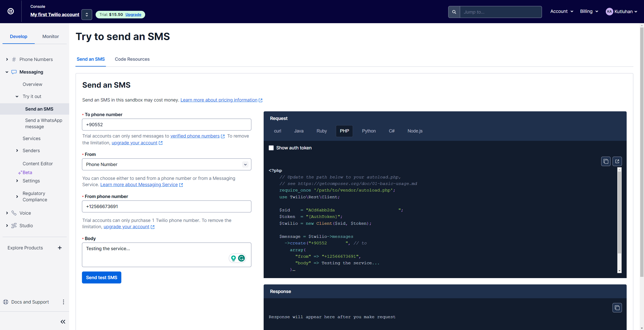Click the Messaging sidebar icon
Image resolution: width=644 pixels, height=330 pixels.
click(13, 72)
